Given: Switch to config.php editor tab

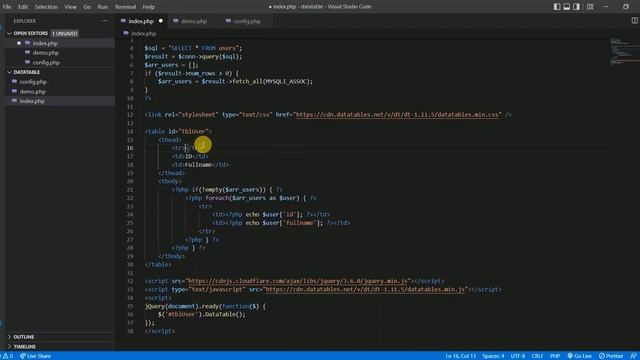Looking at the screenshot, I should coord(247,21).
